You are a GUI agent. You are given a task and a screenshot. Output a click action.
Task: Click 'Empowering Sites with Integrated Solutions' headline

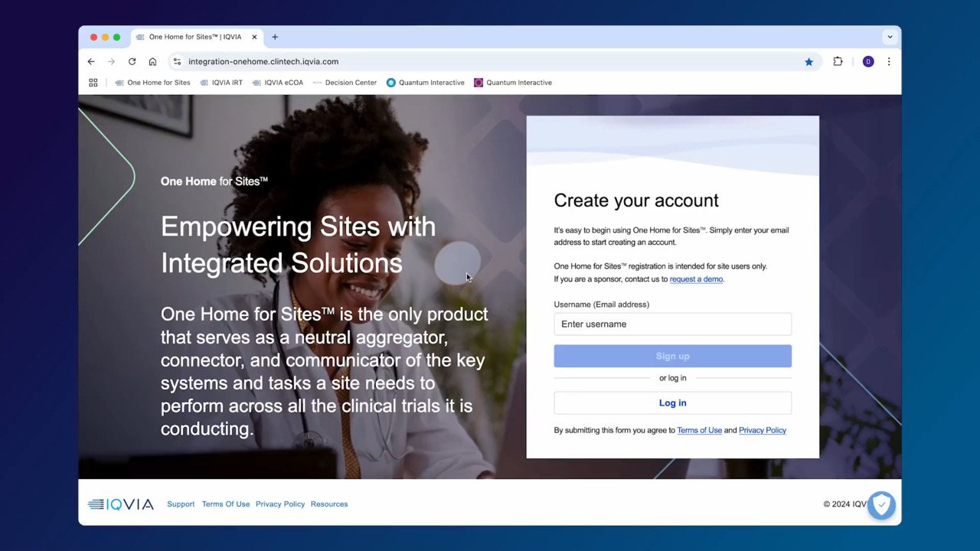tap(299, 245)
